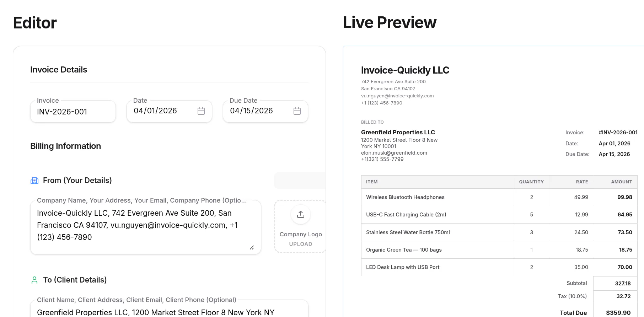The height and width of the screenshot is (317, 644).
Task: Click the Subtotal value 327.18
Action: point(623,284)
